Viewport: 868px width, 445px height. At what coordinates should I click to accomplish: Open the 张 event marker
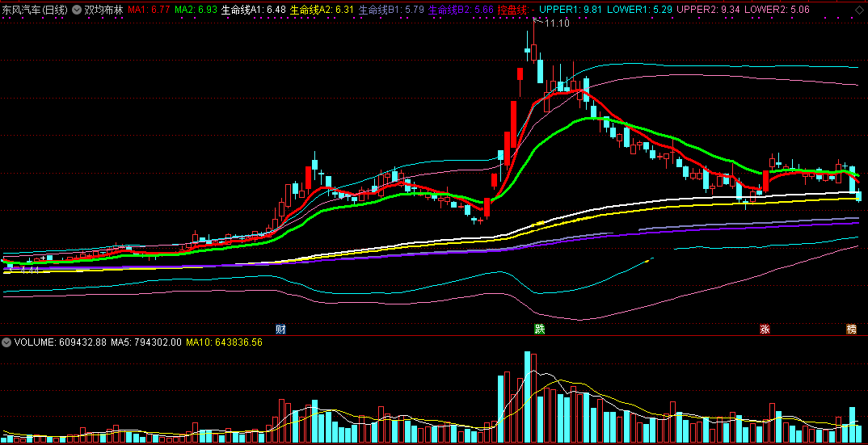pos(765,330)
